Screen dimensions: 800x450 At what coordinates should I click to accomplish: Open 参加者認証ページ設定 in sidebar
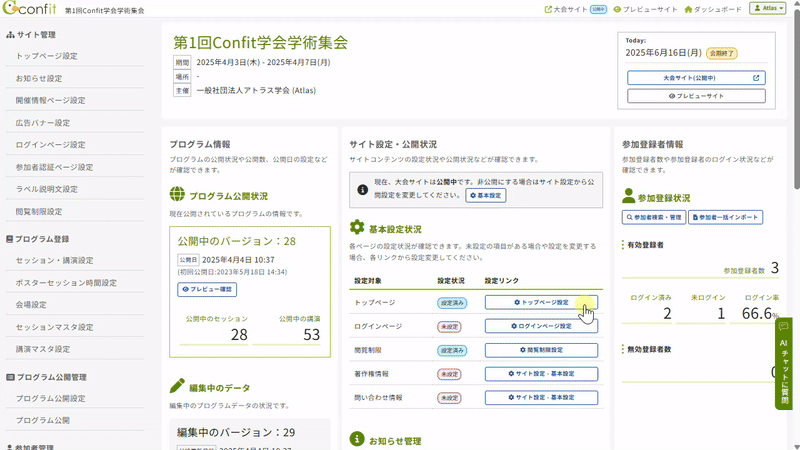tap(54, 167)
